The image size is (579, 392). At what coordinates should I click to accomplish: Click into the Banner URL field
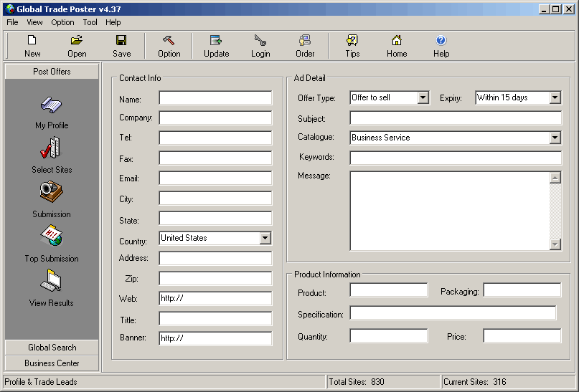tap(216, 338)
